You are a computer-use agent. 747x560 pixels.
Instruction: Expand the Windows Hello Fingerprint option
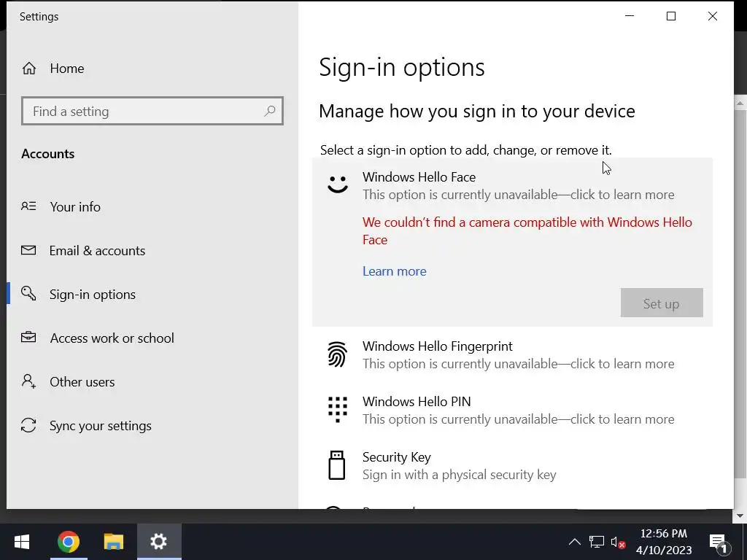pos(512,355)
